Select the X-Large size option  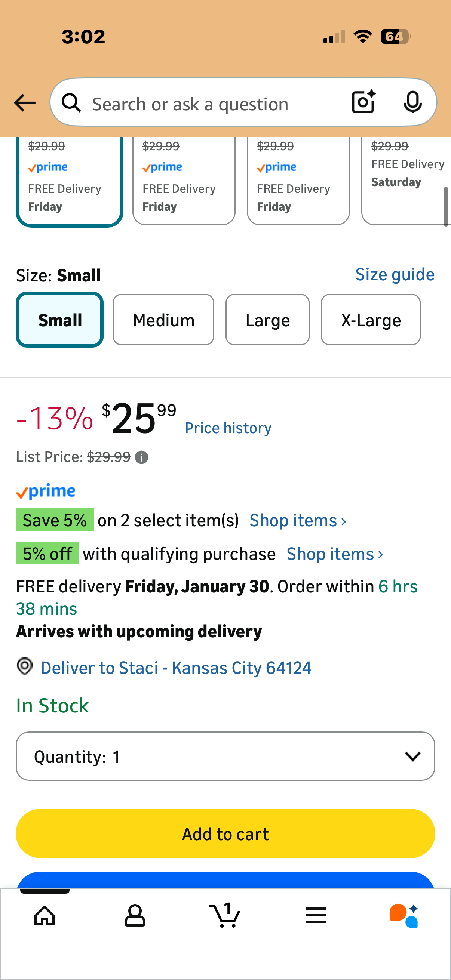370,320
